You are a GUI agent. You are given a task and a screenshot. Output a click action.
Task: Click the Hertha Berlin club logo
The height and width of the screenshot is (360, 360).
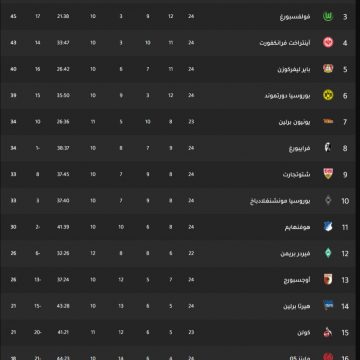[328, 306]
